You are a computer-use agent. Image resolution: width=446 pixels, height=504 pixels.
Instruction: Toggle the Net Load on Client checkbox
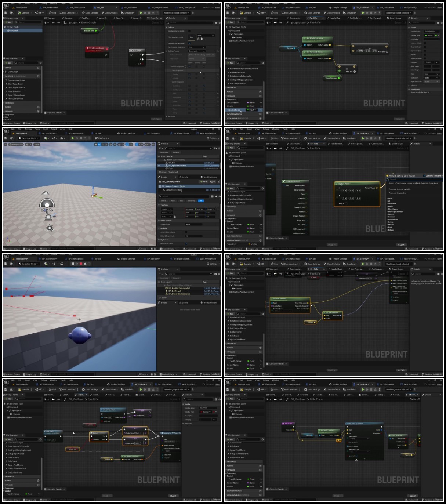[186, 243]
